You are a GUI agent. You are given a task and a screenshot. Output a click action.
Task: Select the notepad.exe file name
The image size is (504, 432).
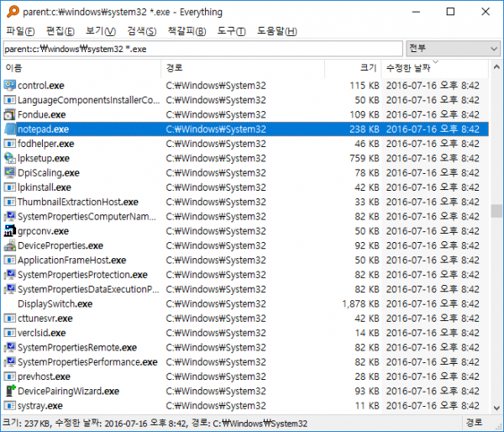tap(43, 129)
